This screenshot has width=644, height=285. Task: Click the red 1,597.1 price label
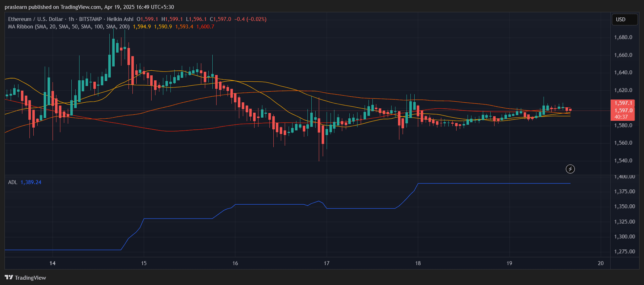tap(623, 103)
